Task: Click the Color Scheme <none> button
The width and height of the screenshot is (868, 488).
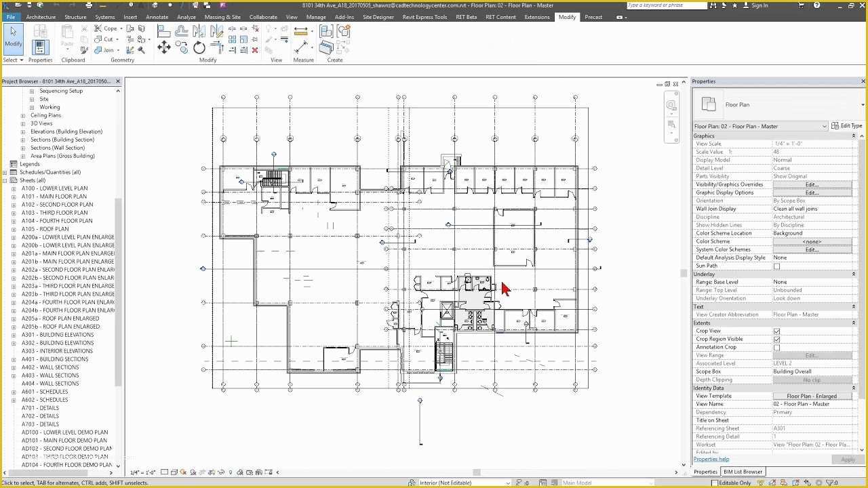Action: tap(812, 241)
